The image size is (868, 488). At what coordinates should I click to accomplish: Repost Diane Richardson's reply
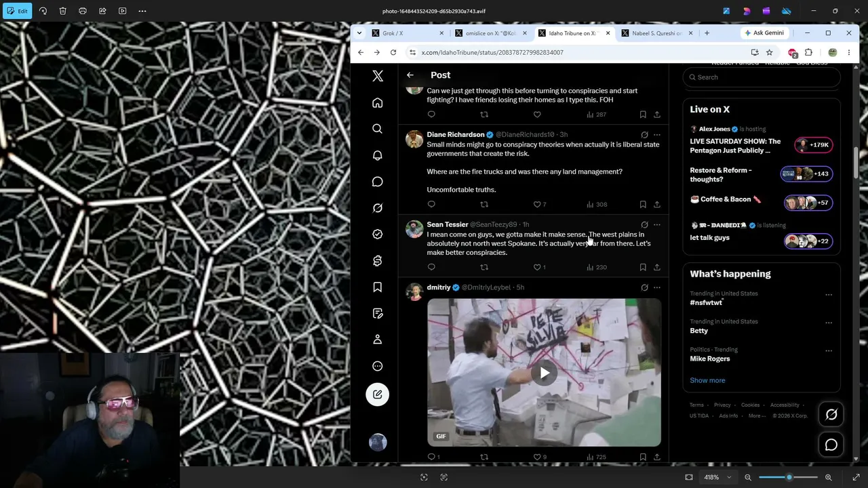tap(484, 204)
